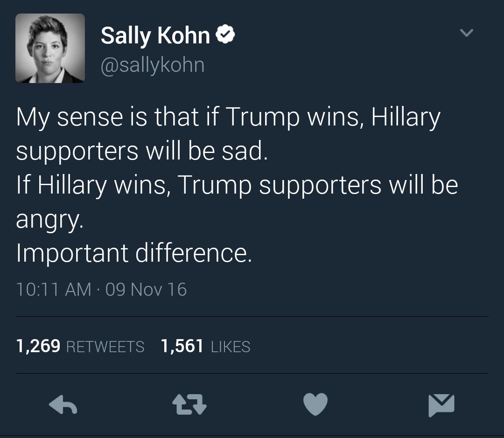The image size is (504, 438).
Task: Click the 09 Nov 16 date
Action: [146, 290]
